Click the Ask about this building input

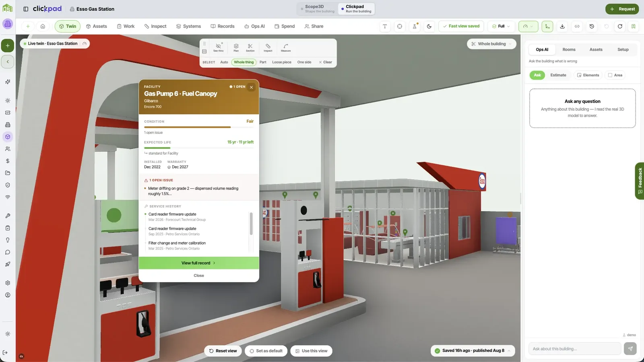pyautogui.click(x=575, y=349)
